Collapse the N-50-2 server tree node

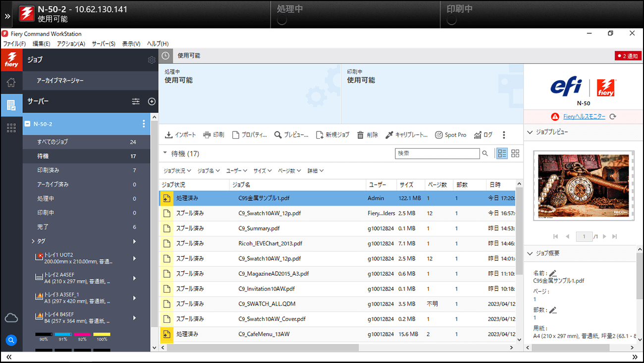(x=28, y=124)
